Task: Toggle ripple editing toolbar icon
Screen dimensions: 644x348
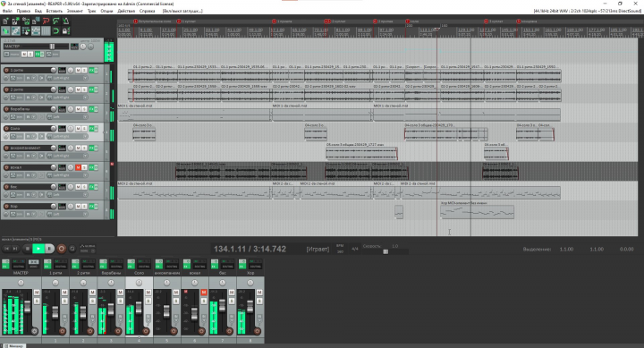Action: (25, 30)
